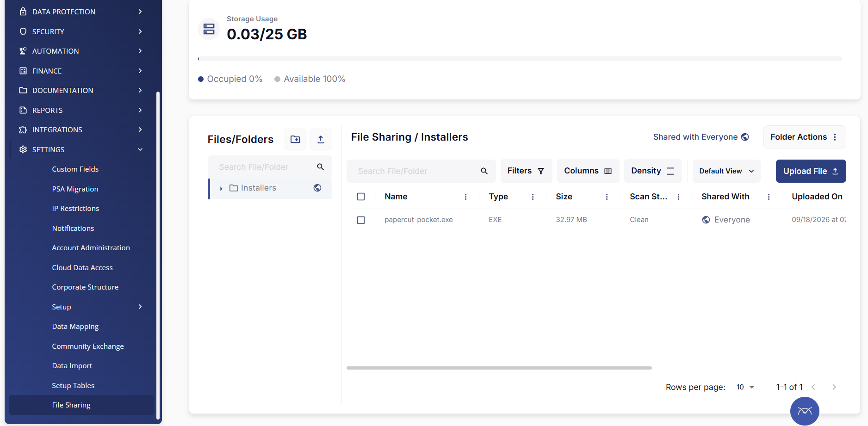The image size is (868, 426).
Task: Collapse the Settings menu section
Action: pyautogui.click(x=140, y=149)
